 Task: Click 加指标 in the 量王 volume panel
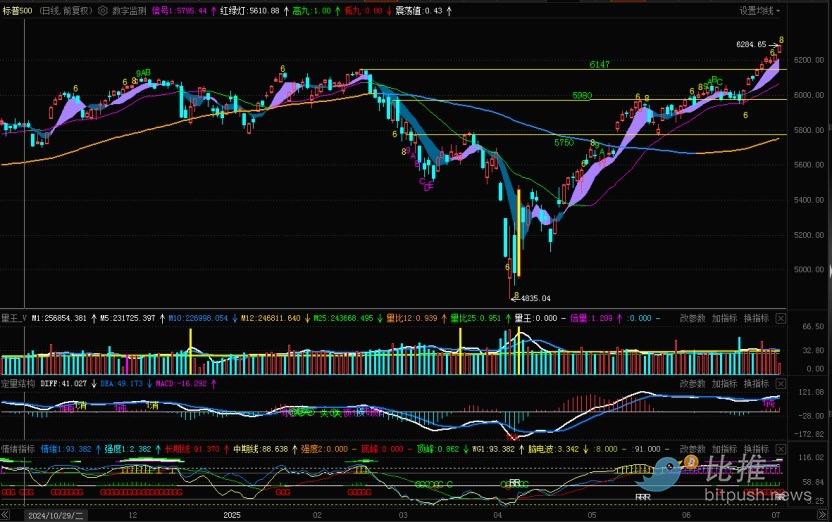coord(725,318)
